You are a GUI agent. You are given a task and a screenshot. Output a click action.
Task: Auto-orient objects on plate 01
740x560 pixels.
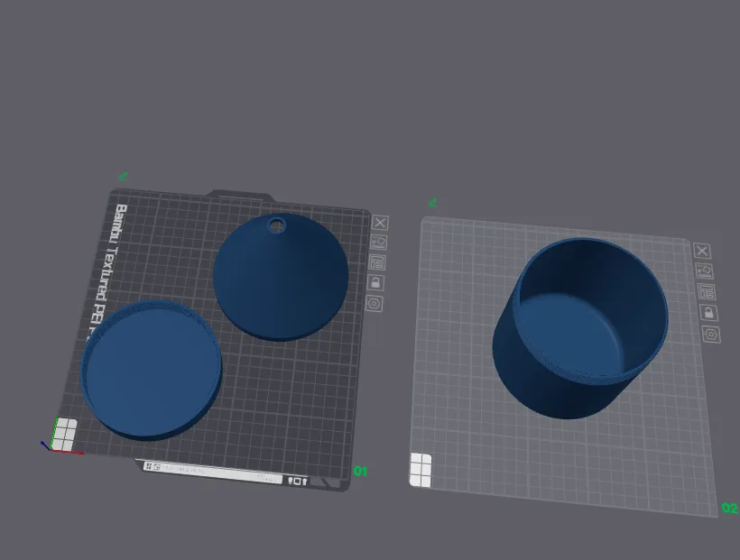point(379,242)
